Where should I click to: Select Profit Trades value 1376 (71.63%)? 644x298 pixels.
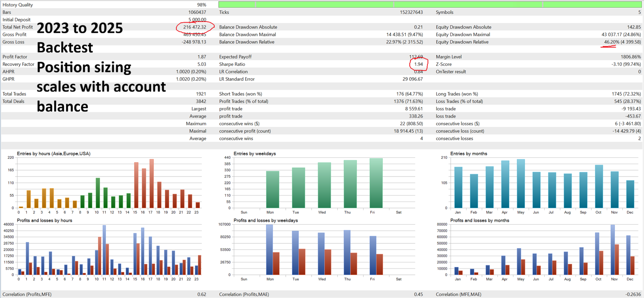408,101
